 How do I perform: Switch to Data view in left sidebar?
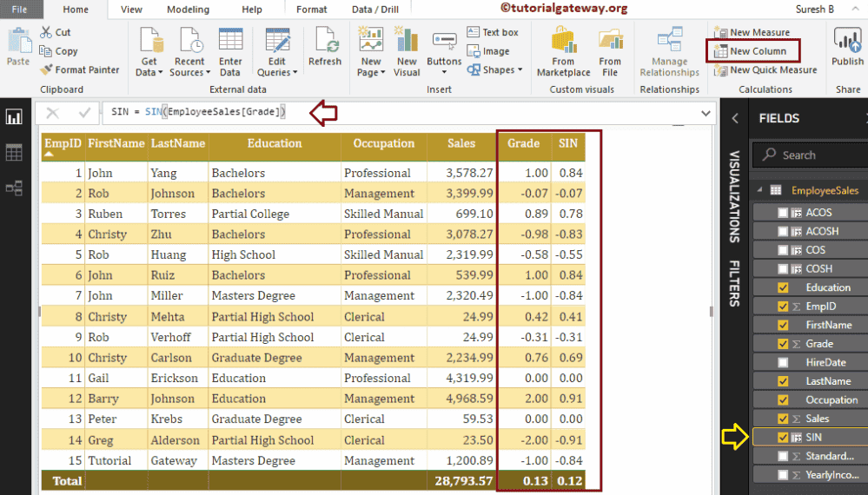pos(14,153)
